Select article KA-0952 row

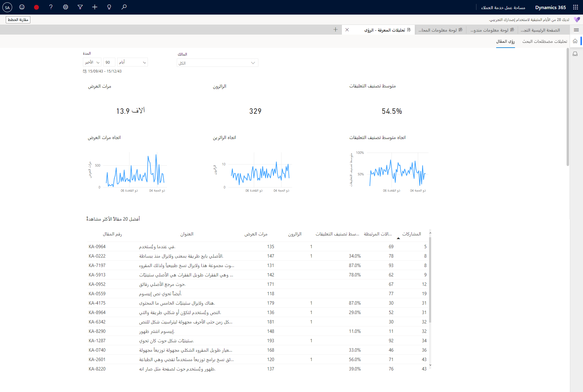pyautogui.click(x=258, y=284)
